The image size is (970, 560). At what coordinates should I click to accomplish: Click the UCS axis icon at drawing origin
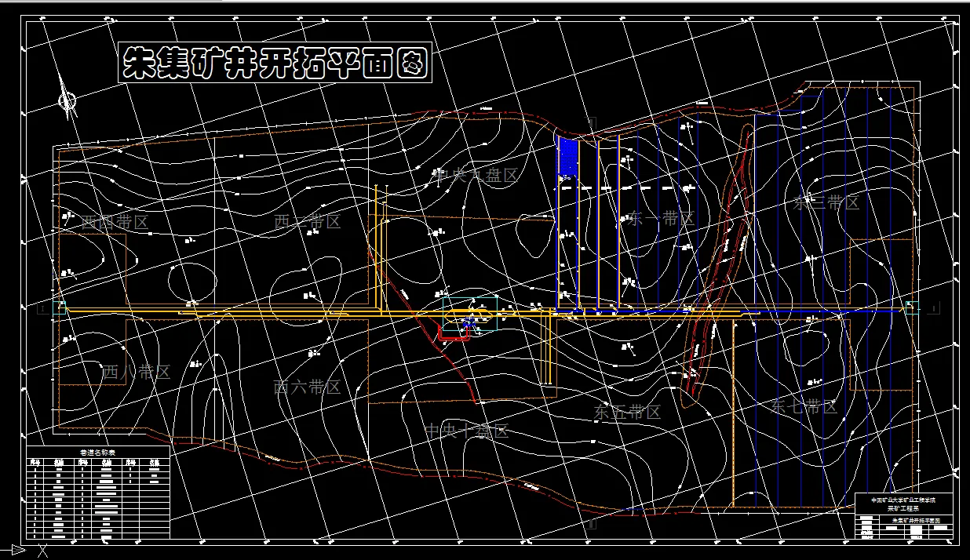pyautogui.click(x=24, y=551)
